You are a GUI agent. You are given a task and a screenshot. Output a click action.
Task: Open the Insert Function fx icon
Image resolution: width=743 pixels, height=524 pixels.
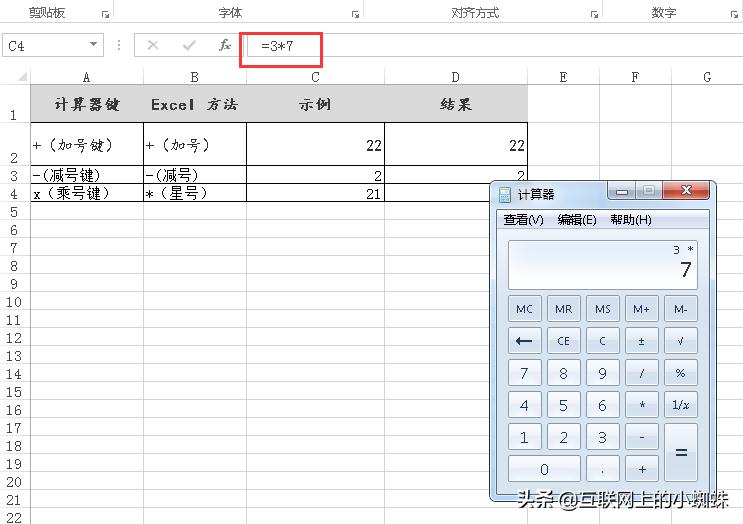point(225,45)
